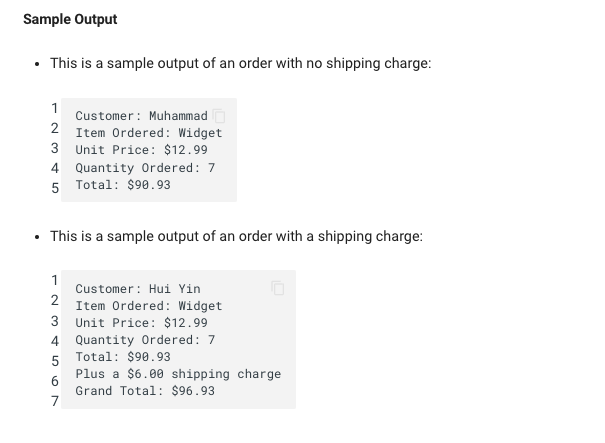Viewport: 605px width, 443px height.
Task: Click 'Quantity Ordered: 7' in first block
Action: pos(145,168)
